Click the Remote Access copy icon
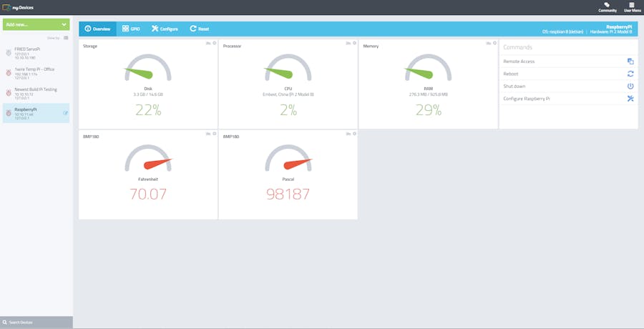Image resolution: width=644 pixels, height=329 pixels. tap(630, 62)
